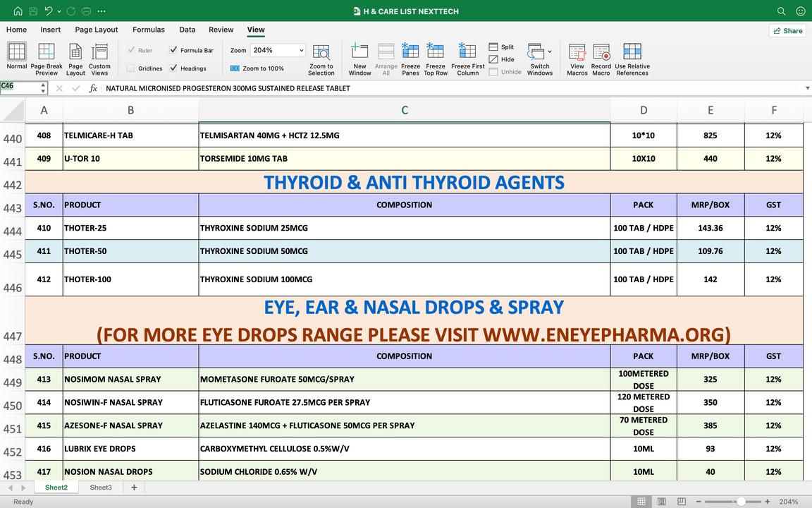Go to previous sheet tab arrow
This screenshot has width=812, height=508.
pos(11,488)
